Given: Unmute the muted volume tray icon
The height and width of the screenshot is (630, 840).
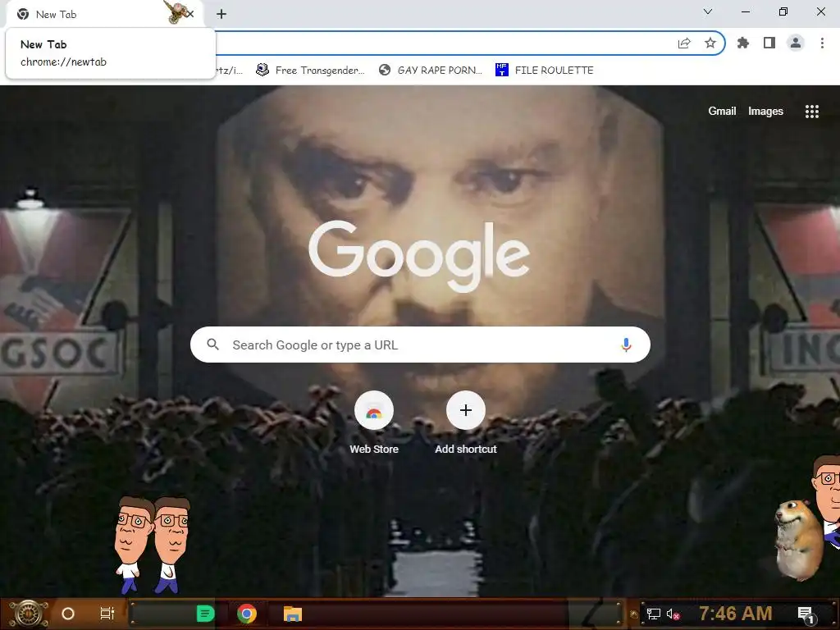Looking at the screenshot, I should pos(673,614).
